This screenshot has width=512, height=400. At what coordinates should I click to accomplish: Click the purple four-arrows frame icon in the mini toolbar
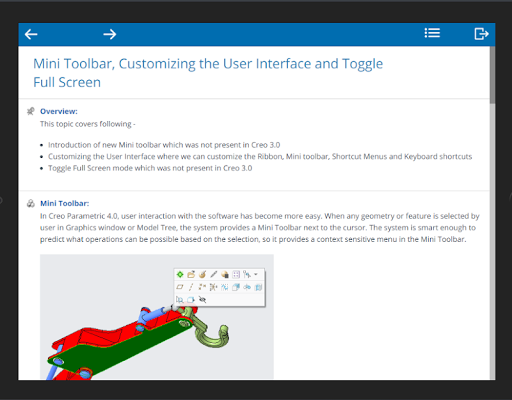pos(236,274)
